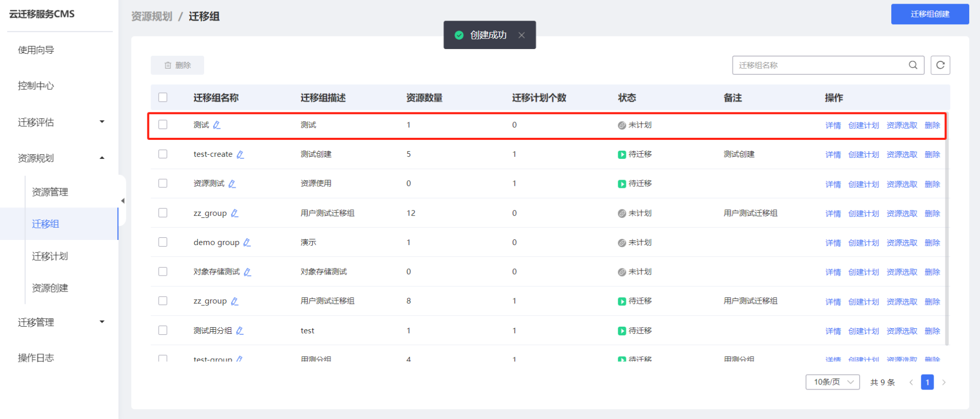Refresh the migration group table
The height and width of the screenshot is (419, 980).
(940, 65)
